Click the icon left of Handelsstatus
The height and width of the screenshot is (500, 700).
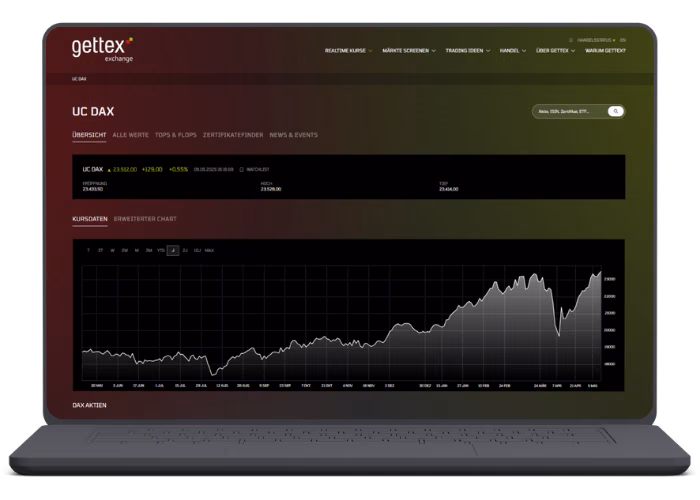[x=571, y=40]
